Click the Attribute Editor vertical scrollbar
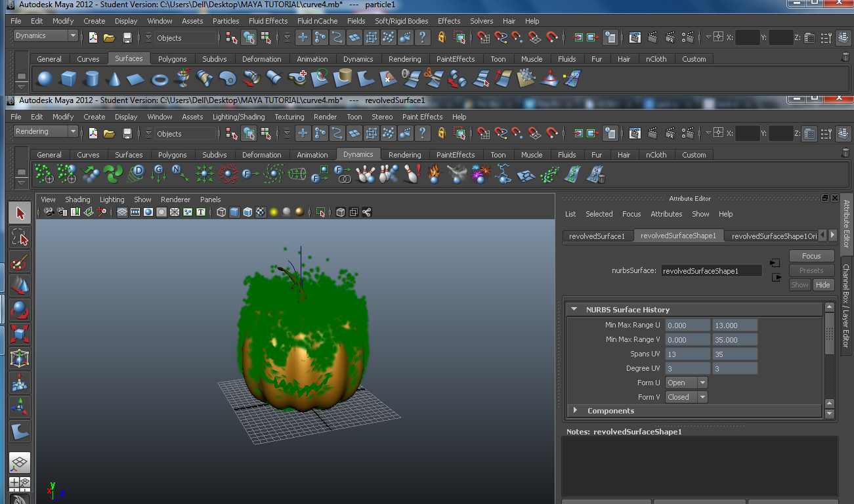Screen dimensions: 854x504 pyautogui.click(x=830, y=335)
